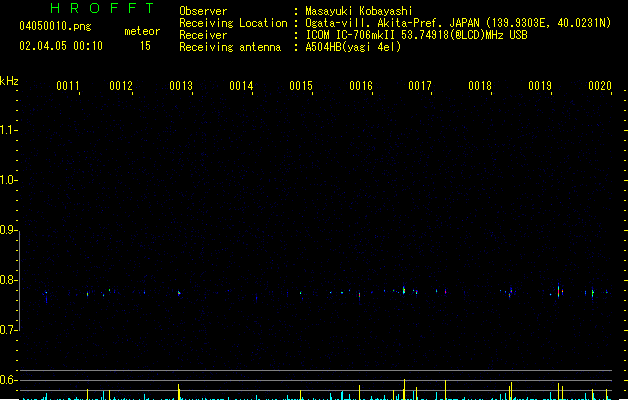Click the meteor label
This screenshot has width=629, height=400.
pos(142,31)
